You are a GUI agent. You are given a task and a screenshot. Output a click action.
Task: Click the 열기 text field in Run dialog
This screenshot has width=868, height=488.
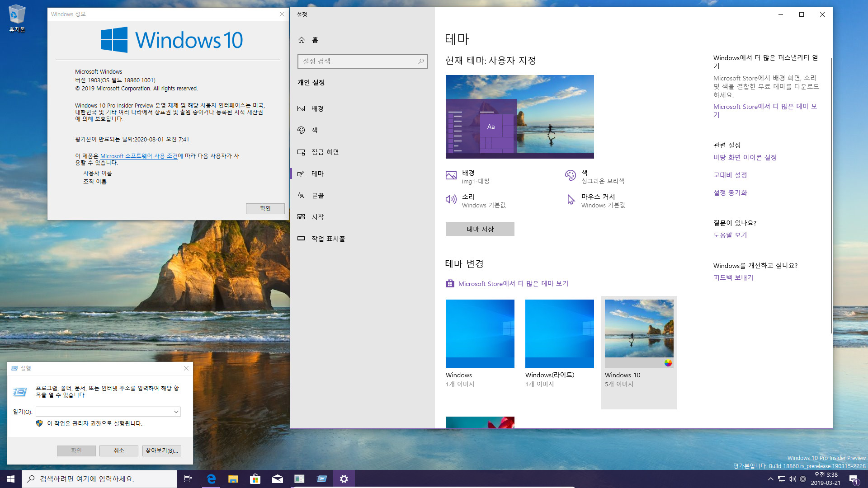104,412
